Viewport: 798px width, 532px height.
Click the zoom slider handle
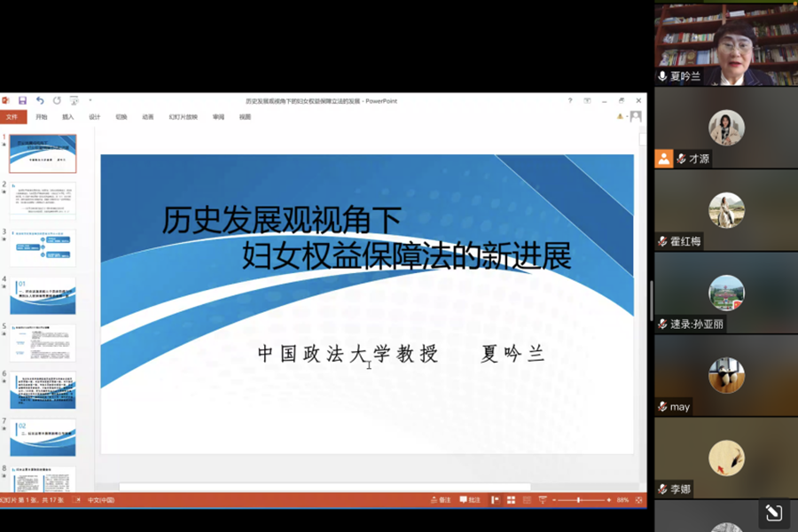pos(579,500)
